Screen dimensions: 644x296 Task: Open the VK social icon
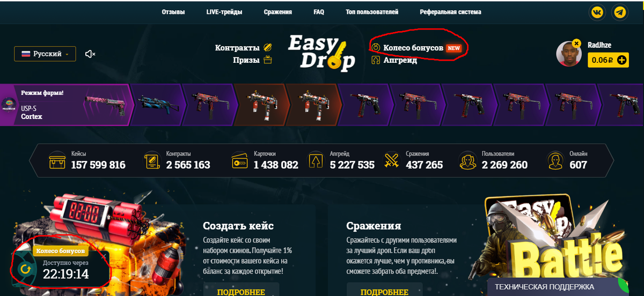597,12
